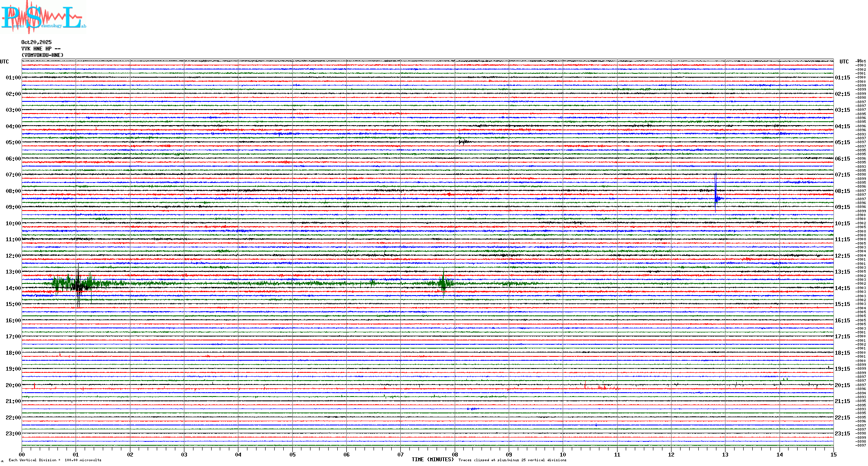Click the PSL seismology lab logo
This screenshot has width=868, height=466.
43,17
